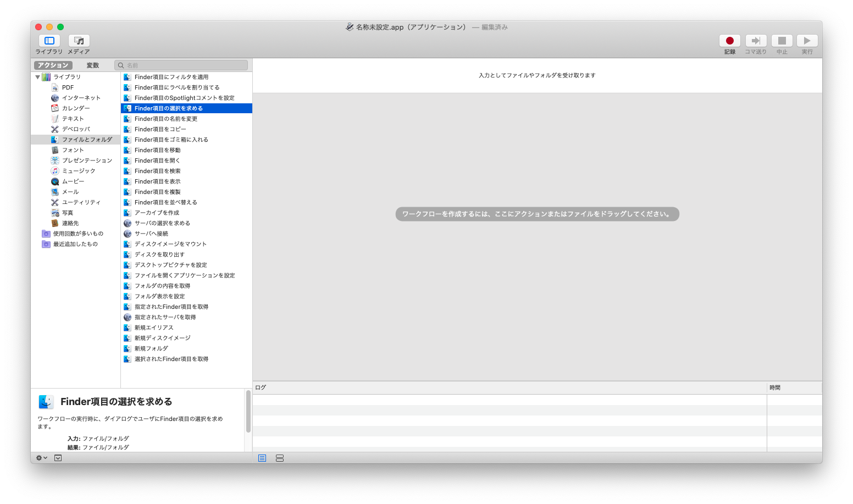Open the gear action menu dropdown

coord(40,458)
